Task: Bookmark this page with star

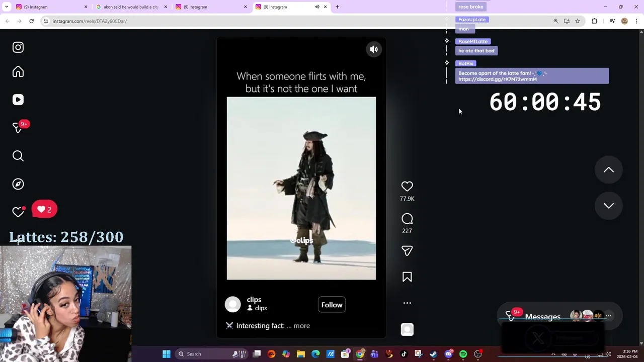Action: (578, 21)
